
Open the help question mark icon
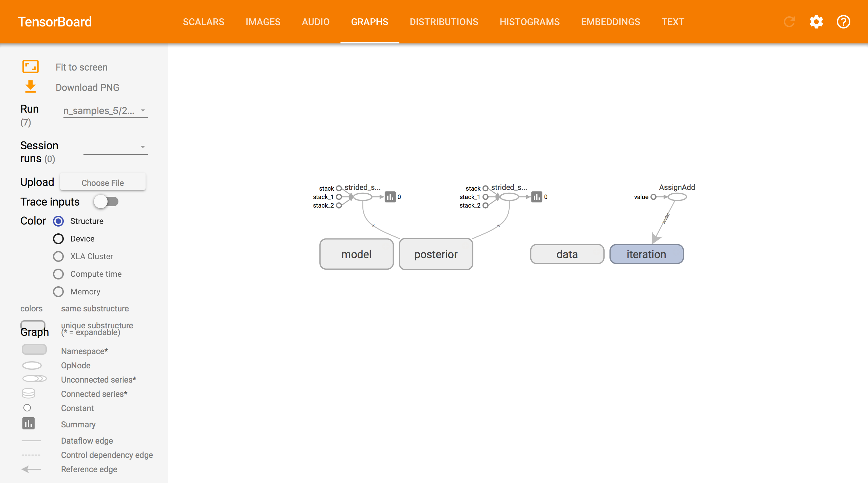pyautogui.click(x=843, y=22)
